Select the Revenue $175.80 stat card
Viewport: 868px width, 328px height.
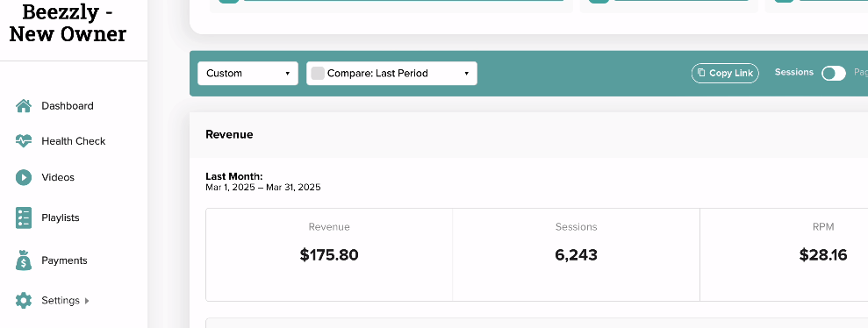pos(329,254)
